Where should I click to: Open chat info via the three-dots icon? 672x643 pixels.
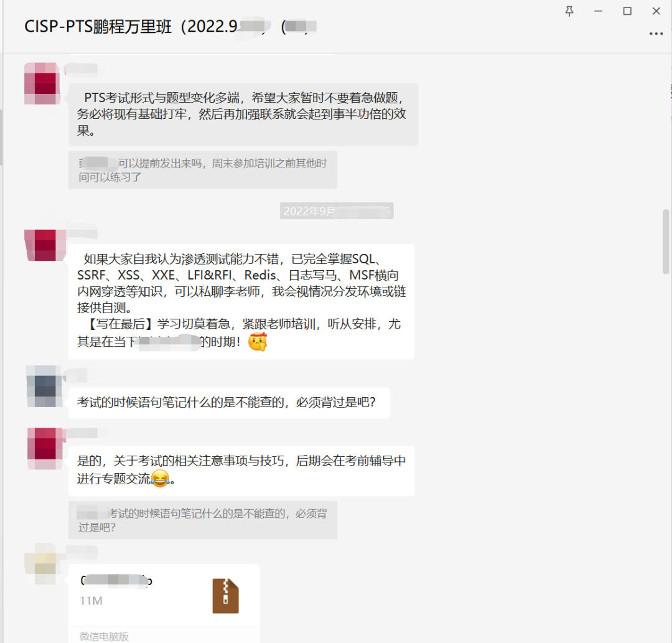tap(656, 34)
